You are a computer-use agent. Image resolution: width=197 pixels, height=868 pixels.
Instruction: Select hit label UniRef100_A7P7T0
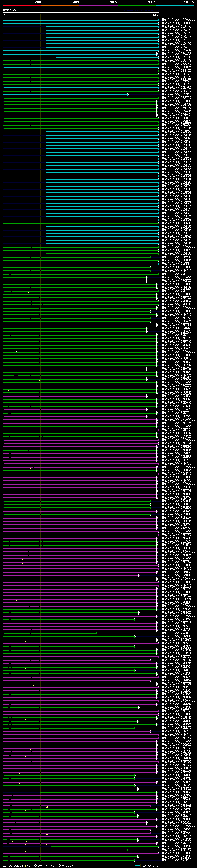[177, 271]
